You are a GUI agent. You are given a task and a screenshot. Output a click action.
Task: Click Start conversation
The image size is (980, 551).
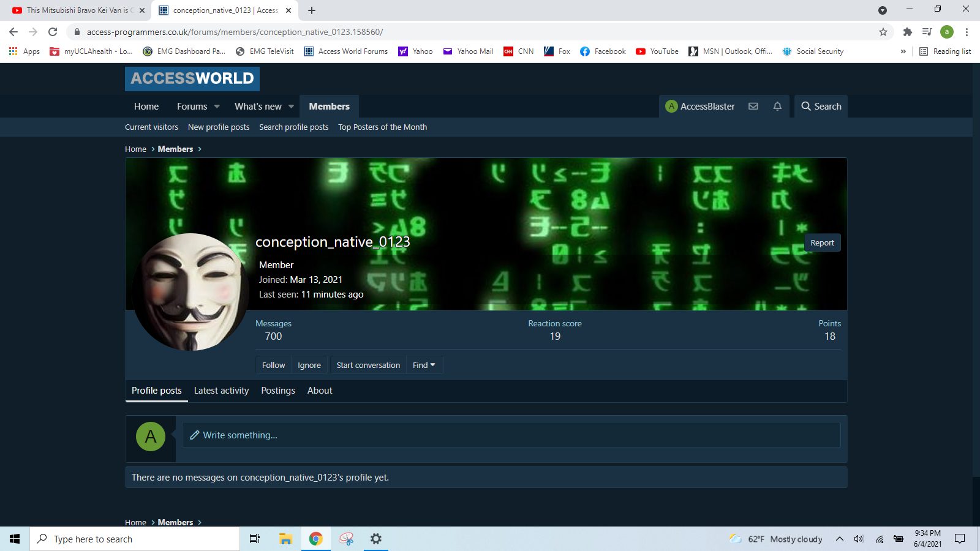coord(368,365)
